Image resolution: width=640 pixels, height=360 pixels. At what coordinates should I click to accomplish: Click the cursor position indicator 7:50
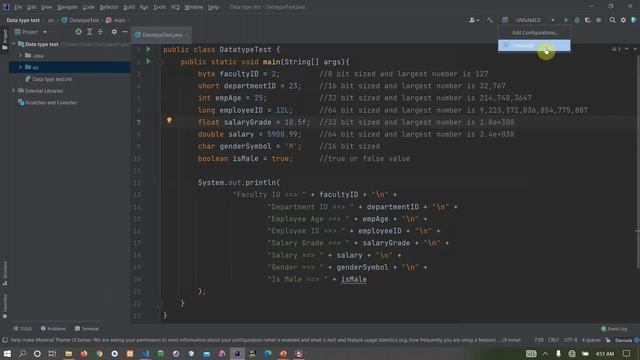coord(539,340)
